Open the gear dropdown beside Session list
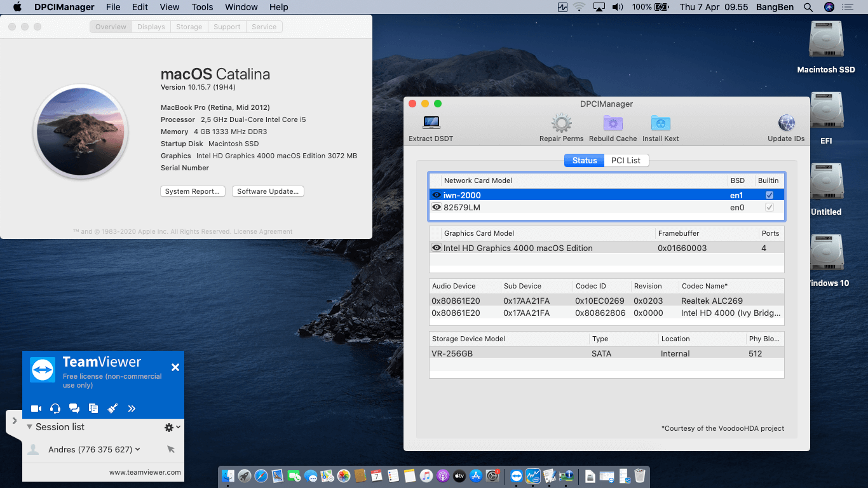868x488 pixels. [167, 427]
